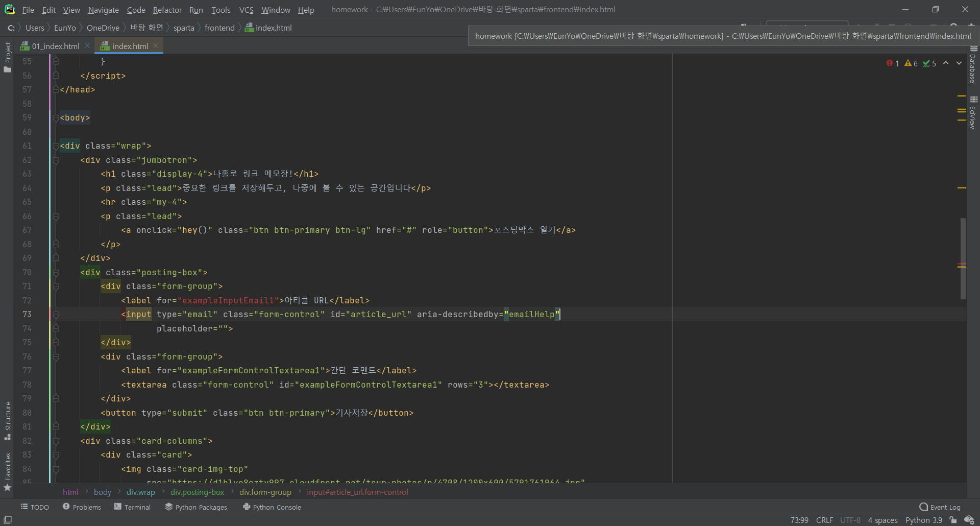The height and width of the screenshot is (526, 980).
Task: Click the green typo count indicator
Action: pyautogui.click(x=929, y=63)
